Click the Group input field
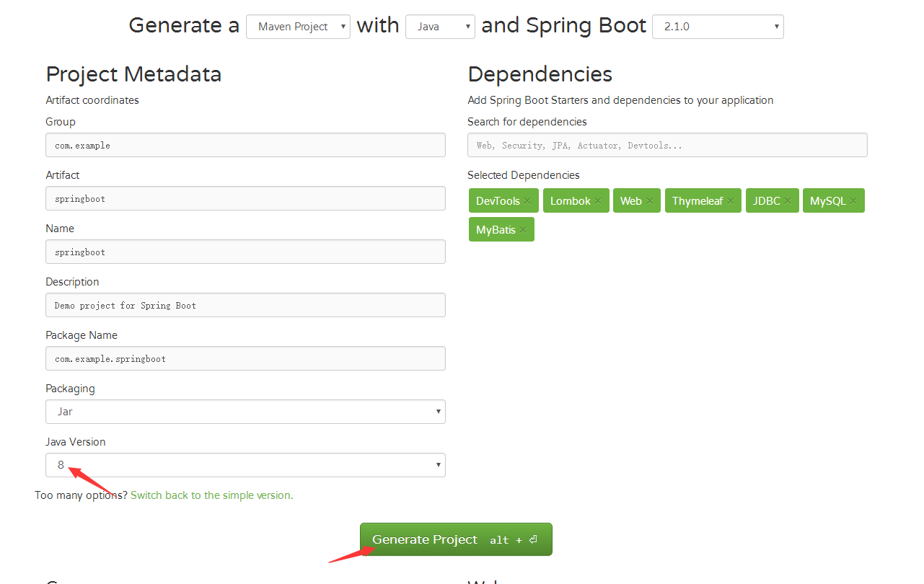Image resolution: width=924 pixels, height=584 pixels. [245, 145]
